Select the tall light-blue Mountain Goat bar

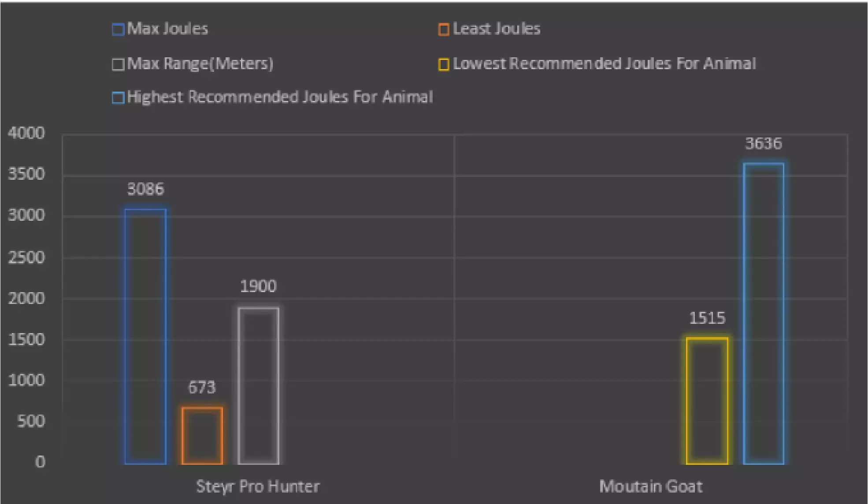tap(764, 314)
